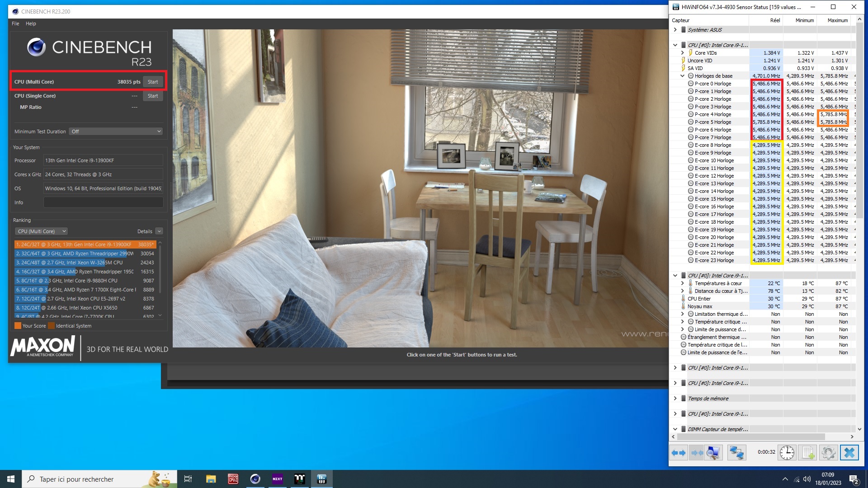Open File menu in Cinebench

(x=15, y=23)
